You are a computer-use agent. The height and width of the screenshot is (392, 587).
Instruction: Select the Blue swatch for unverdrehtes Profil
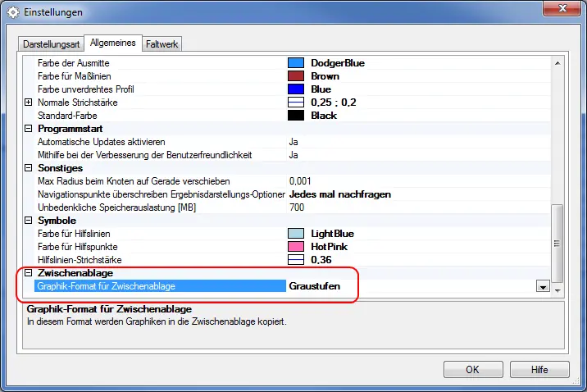point(296,89)
